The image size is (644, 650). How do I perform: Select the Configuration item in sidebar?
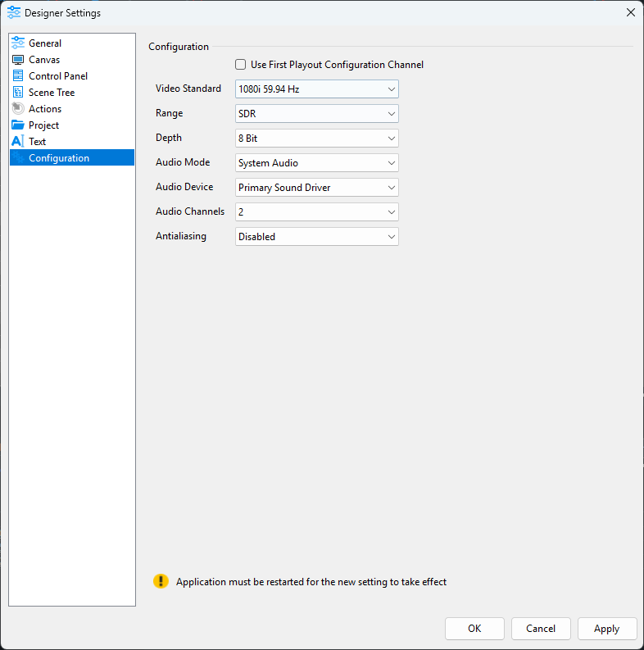(x=59, y=158)
